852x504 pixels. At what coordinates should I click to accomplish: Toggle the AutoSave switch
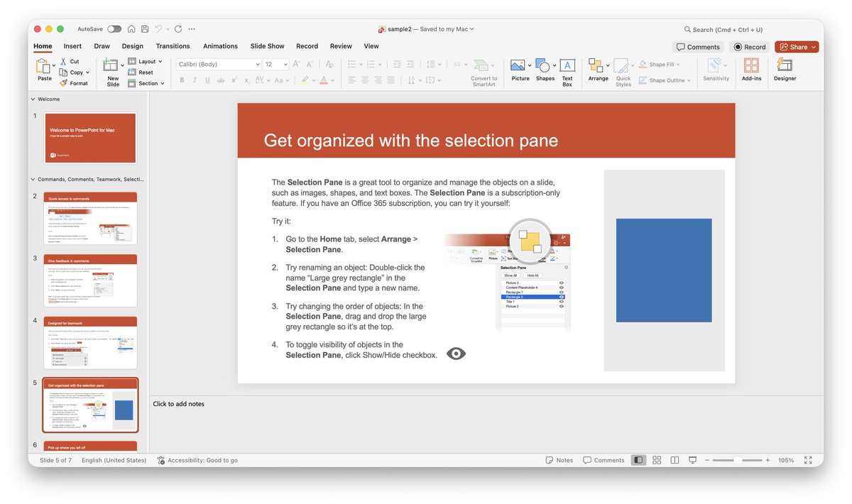tap(114, 29)
